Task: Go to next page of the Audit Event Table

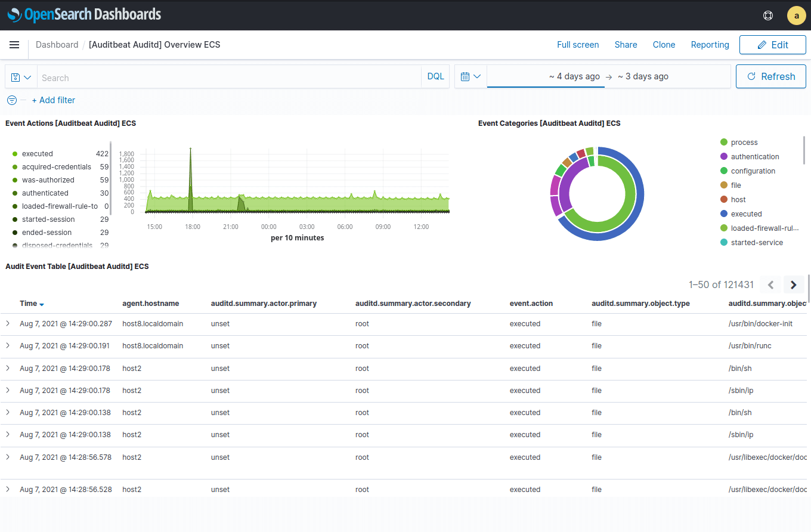Action: 793,284
